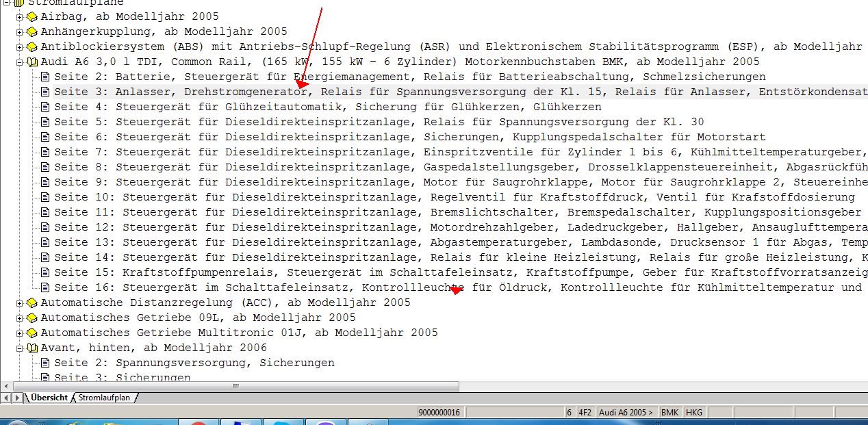Expand the Automatische Distanzregelung (ACC) node
The width and height of the screenshot is (868, 425).
pyautogui.click(x=19, y=302)
